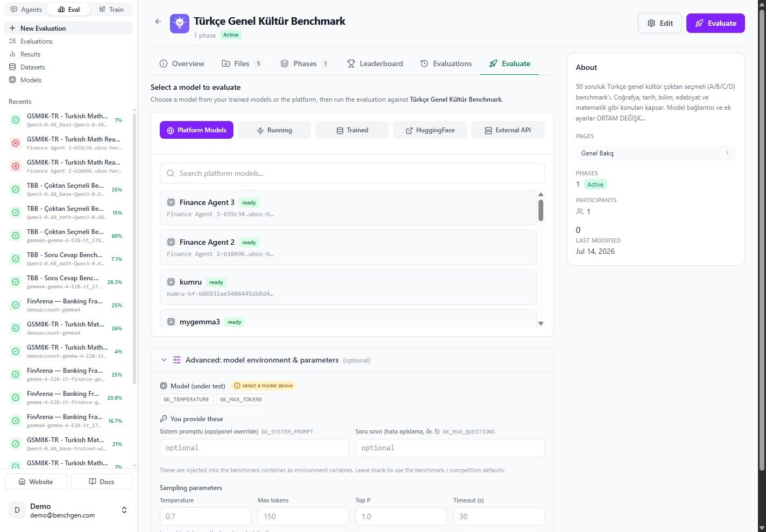Open failed recent run for Finance Agent 2

coord(68,166)
